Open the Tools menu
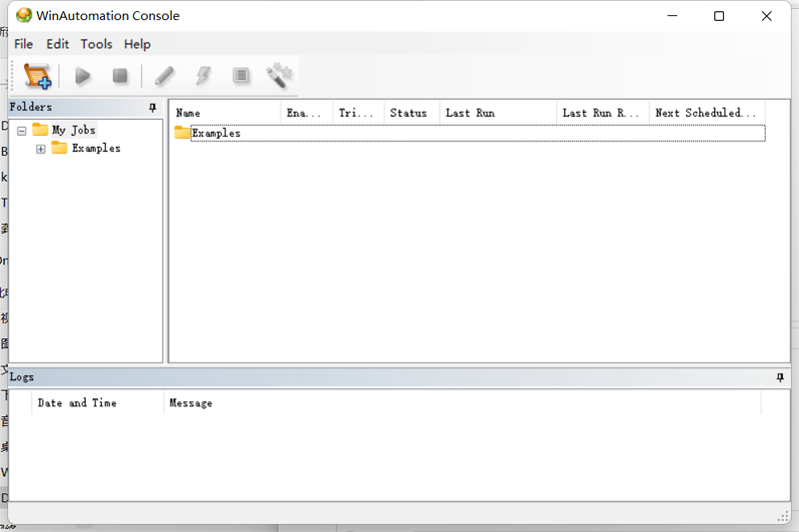The image size is (799, 532). 96,44
